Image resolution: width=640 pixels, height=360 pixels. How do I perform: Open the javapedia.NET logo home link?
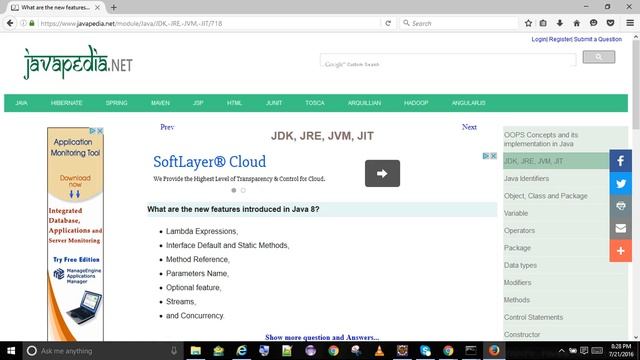(78, 62)
